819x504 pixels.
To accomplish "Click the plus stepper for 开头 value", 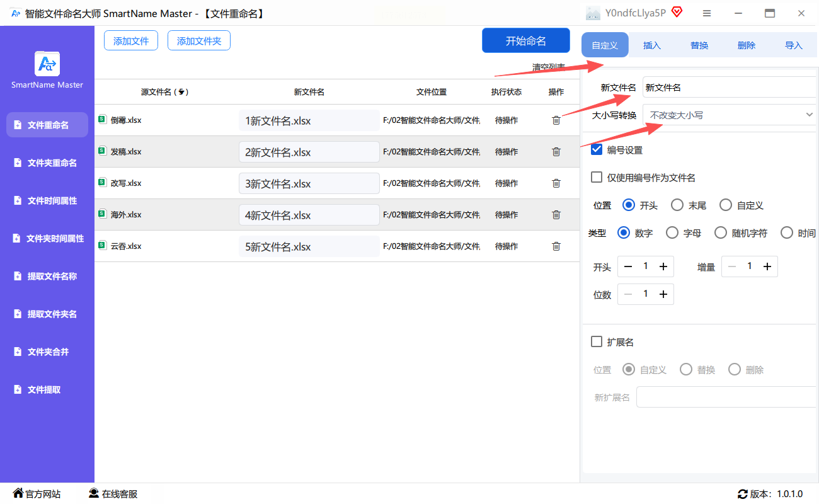I will pyautogui.click(x=663, y=266).
